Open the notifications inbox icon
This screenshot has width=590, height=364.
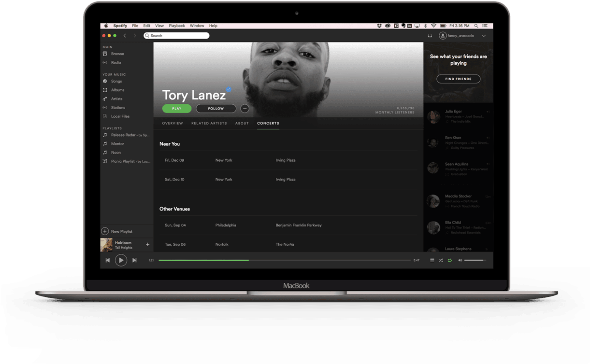point(430,36)
